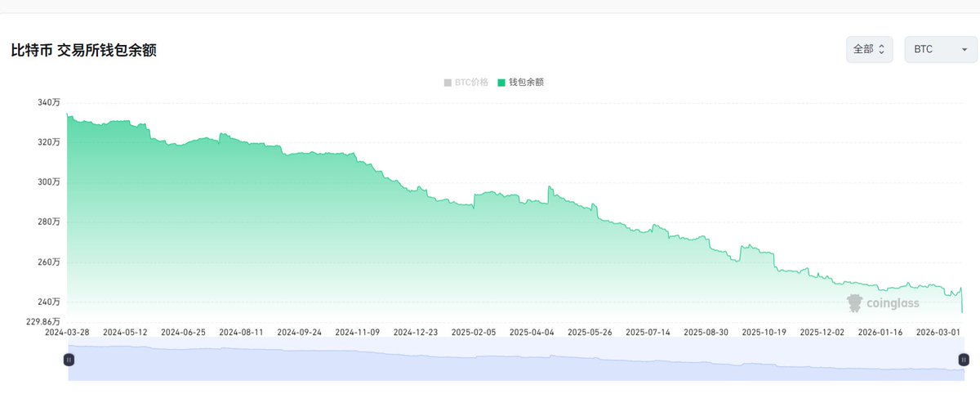Image resolution: width=980 pixels, height=403 pixels.
Task: Click the 2024-09-24 date label
Action: click(299, 333)
